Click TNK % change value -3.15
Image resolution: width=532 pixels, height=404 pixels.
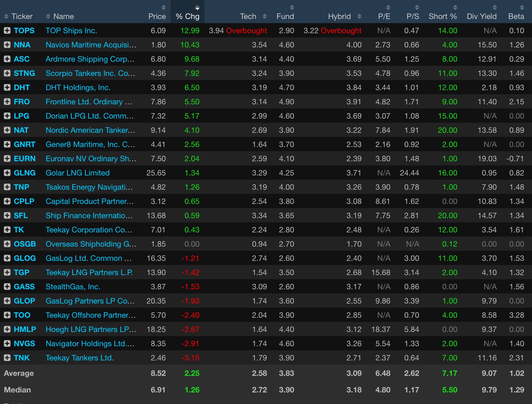tap(190, 358)
